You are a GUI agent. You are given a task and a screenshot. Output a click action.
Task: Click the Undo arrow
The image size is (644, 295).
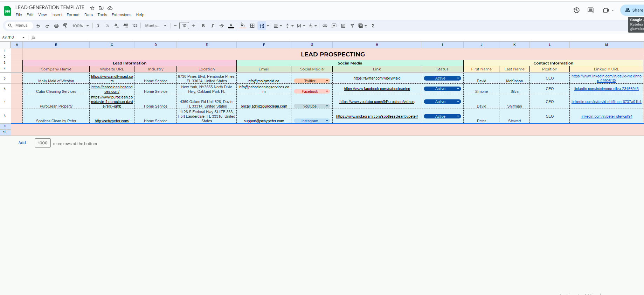[x=38, y=26]
